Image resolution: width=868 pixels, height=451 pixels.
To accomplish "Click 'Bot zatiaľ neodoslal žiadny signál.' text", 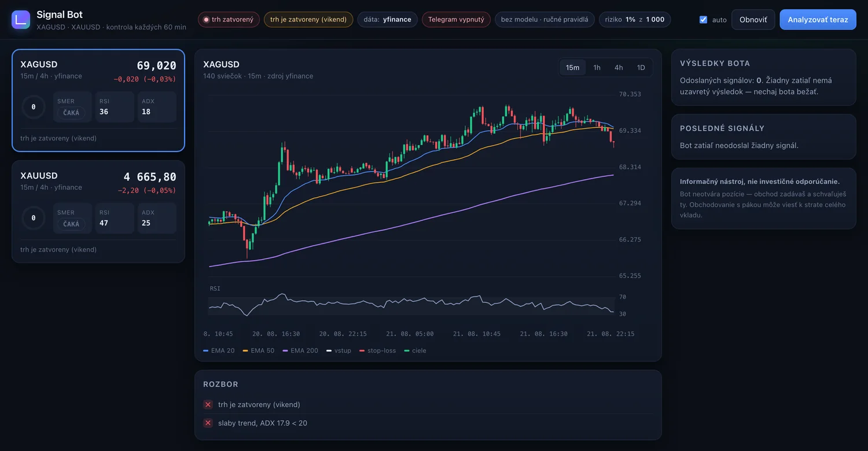I will click(x=739, y=145).
